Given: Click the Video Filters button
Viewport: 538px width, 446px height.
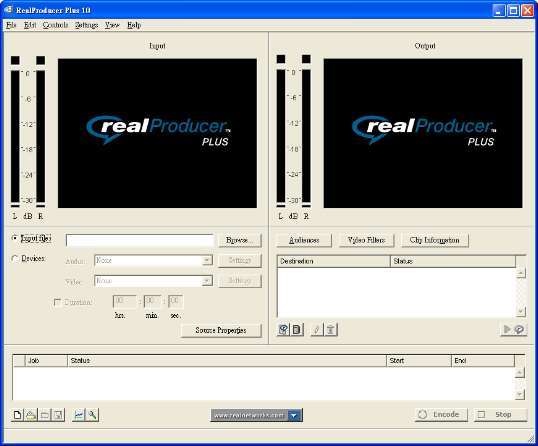Looking at the screenshot, I should pyautogui.click(x=366, y=240).
